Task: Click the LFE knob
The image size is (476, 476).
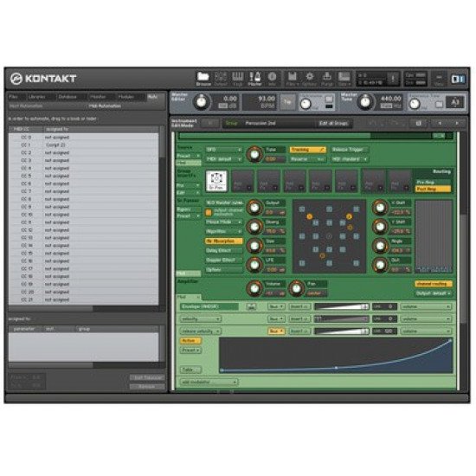Action: point(254,265)
